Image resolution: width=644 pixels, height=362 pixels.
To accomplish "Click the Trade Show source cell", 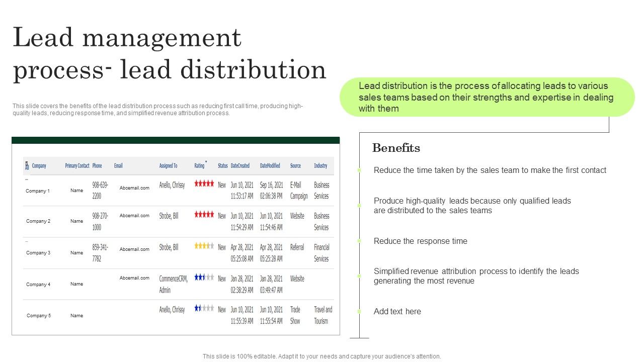I will (295, 315).
